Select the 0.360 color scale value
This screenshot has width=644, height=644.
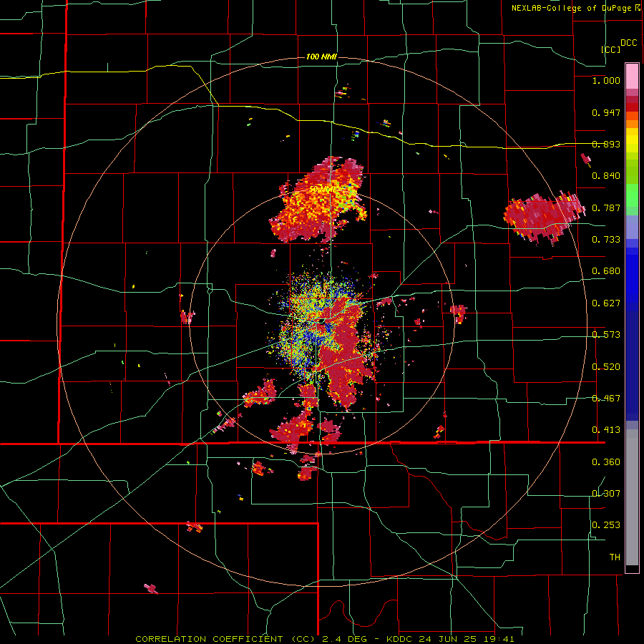coord(606,462)
